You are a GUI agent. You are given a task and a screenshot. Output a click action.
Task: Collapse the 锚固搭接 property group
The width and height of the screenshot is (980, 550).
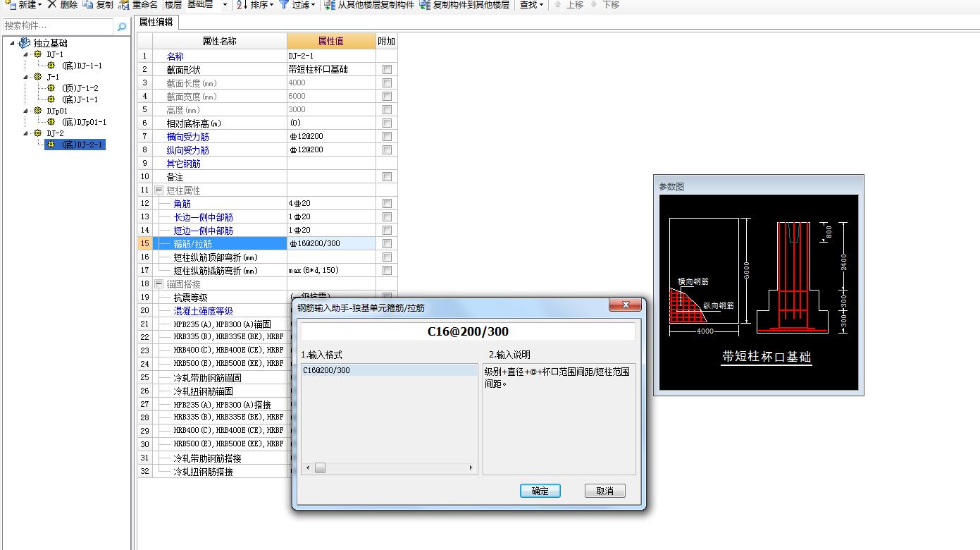point(159,284)
